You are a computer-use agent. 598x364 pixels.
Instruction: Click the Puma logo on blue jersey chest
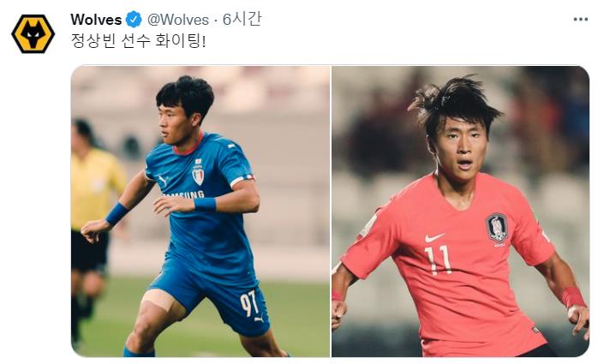163,180
